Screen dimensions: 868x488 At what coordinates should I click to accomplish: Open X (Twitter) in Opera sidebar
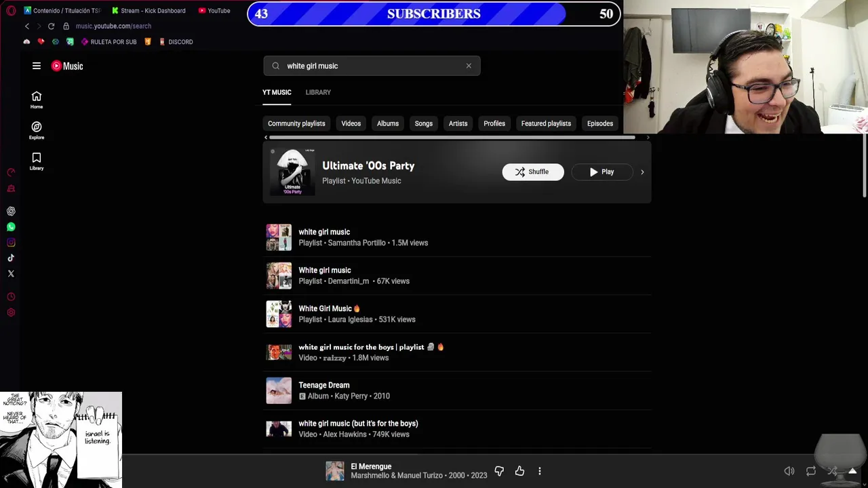point(11,274)
